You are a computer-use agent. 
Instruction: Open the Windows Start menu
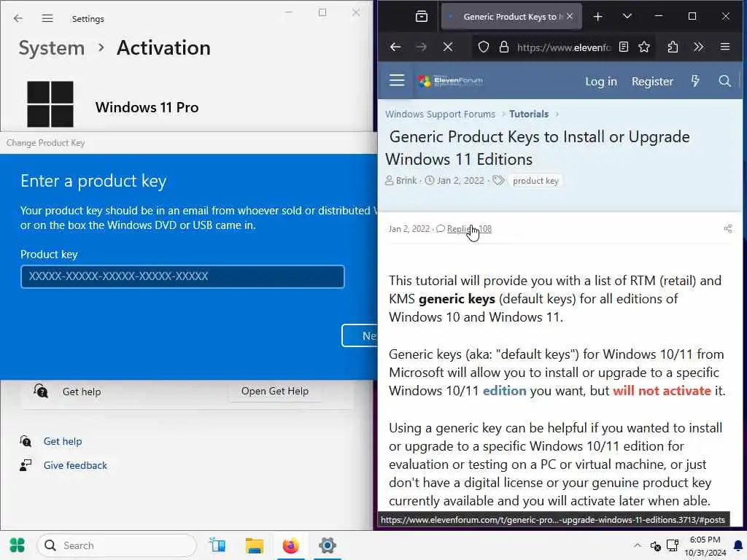point(18,545)
